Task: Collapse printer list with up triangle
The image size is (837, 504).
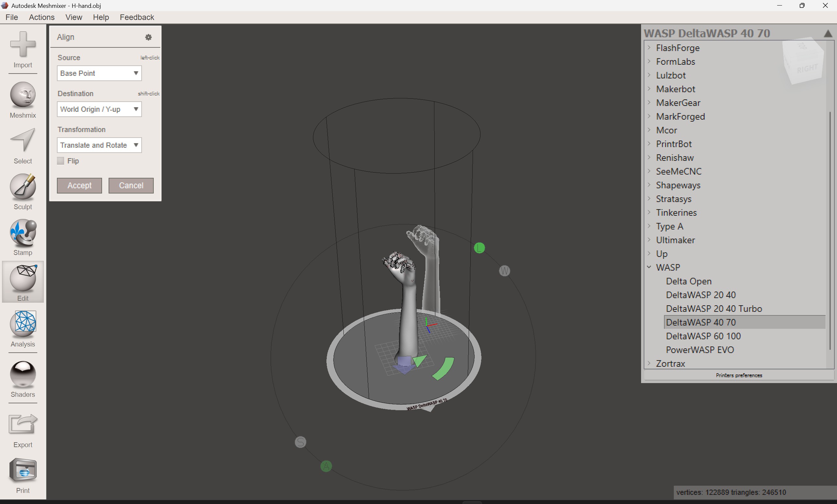Action: pos(828,33)
